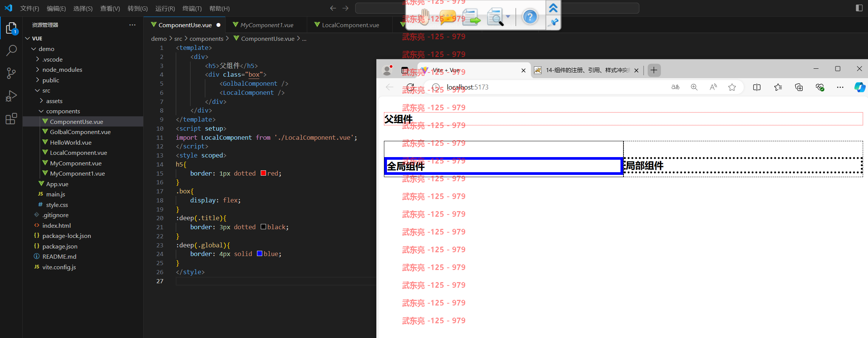Open the 查看(V) menu
The height and width of the screenshot is (338, 868).
[110, 8]
